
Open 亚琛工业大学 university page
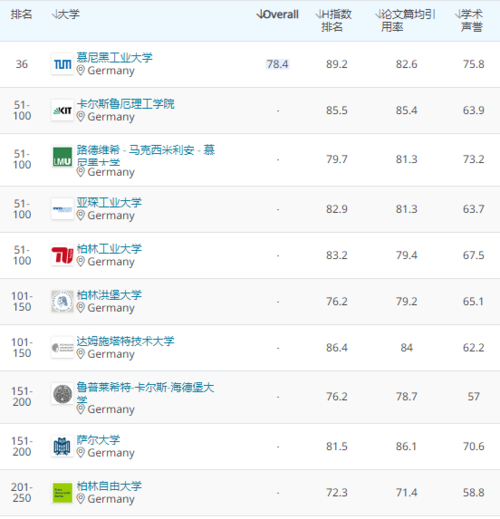pos(109,202)
